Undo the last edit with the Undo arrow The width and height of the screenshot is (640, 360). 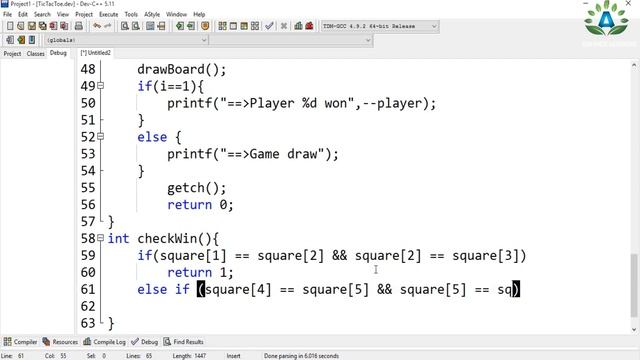97,26
